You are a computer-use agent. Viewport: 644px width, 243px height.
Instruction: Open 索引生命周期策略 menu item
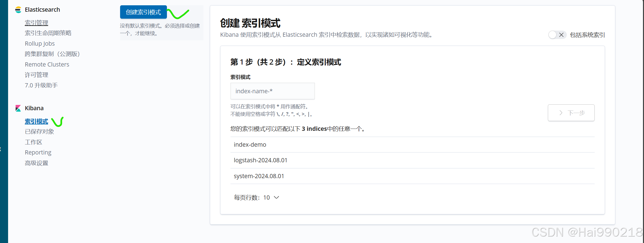(48, 33)
